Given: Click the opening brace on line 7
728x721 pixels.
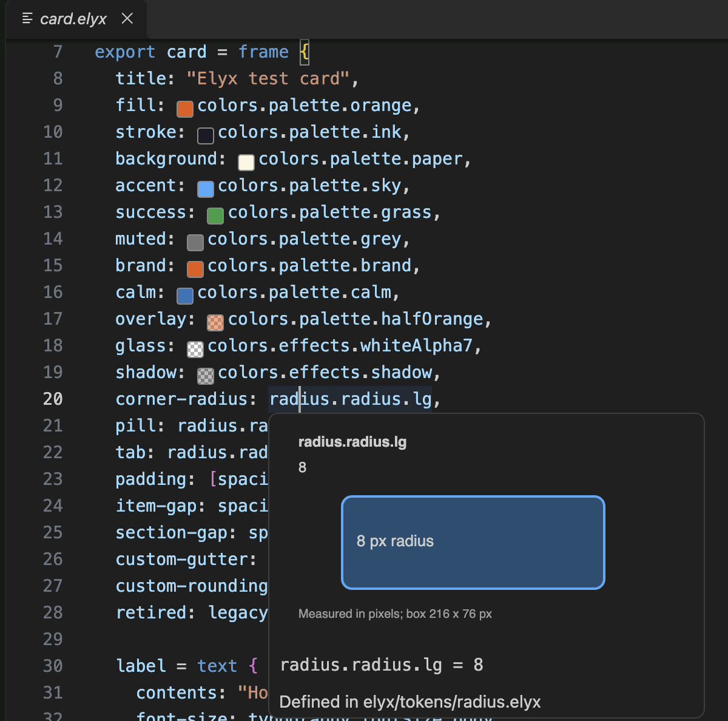Looking at the screenshot, I should 305,52.
